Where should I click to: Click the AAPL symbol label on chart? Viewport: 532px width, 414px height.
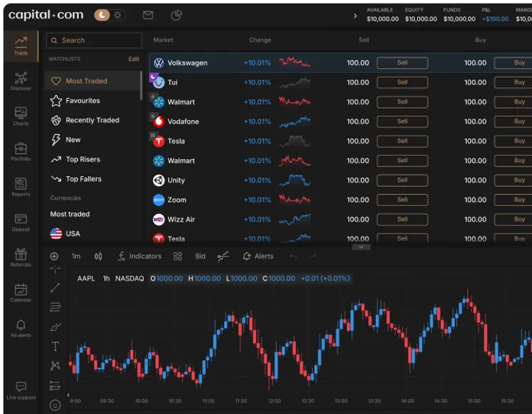click(86, 278)
